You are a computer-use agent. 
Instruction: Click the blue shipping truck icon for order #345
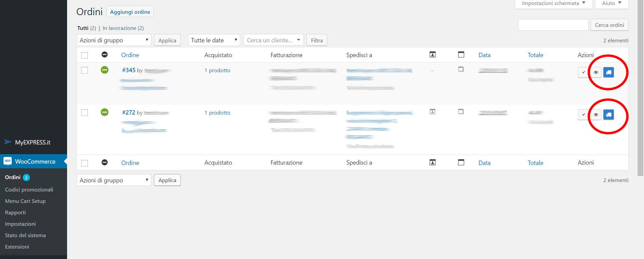click(608, 72)
